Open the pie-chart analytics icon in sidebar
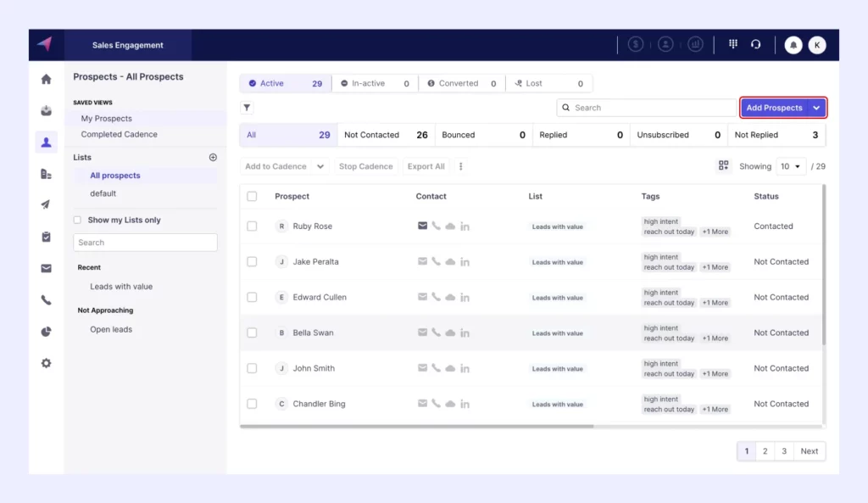The width and height of the screenshot is (868, 503). tap(46, 332)
